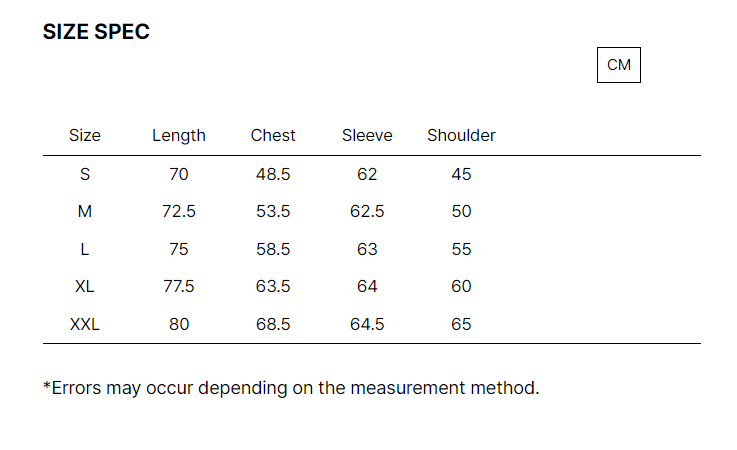Select the M size row label
Viewport: 737px width, 450px height.
85,212
